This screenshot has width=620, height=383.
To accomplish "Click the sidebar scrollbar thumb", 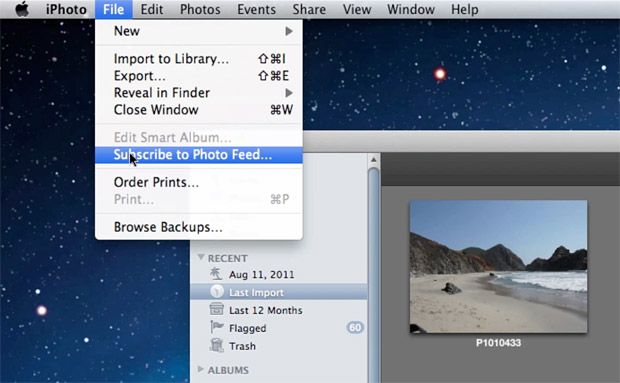I will point(373,275).
